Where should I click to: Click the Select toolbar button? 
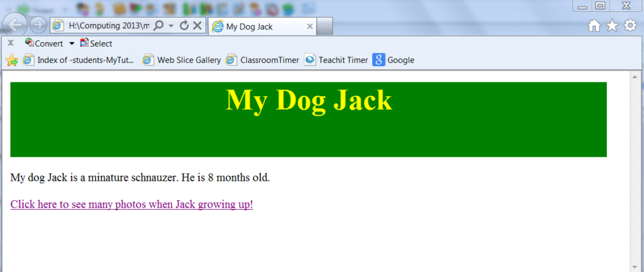pyautogui.click(x=96, y=43)
